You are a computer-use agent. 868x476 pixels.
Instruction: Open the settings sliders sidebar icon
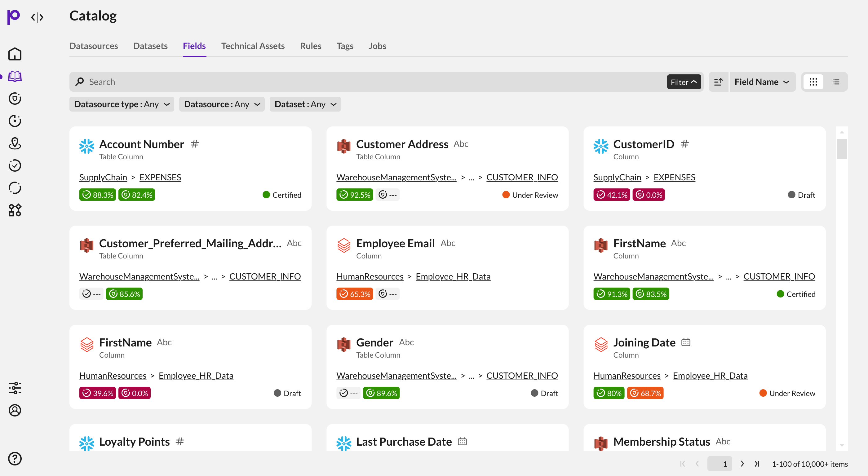(x=15, y=388)
